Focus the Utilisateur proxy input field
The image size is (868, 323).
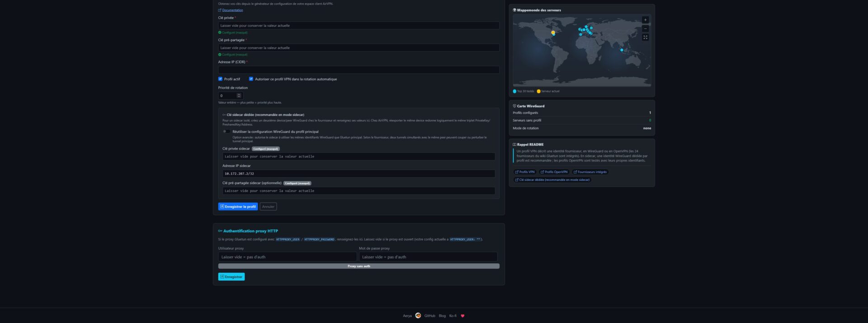point(288,257)
